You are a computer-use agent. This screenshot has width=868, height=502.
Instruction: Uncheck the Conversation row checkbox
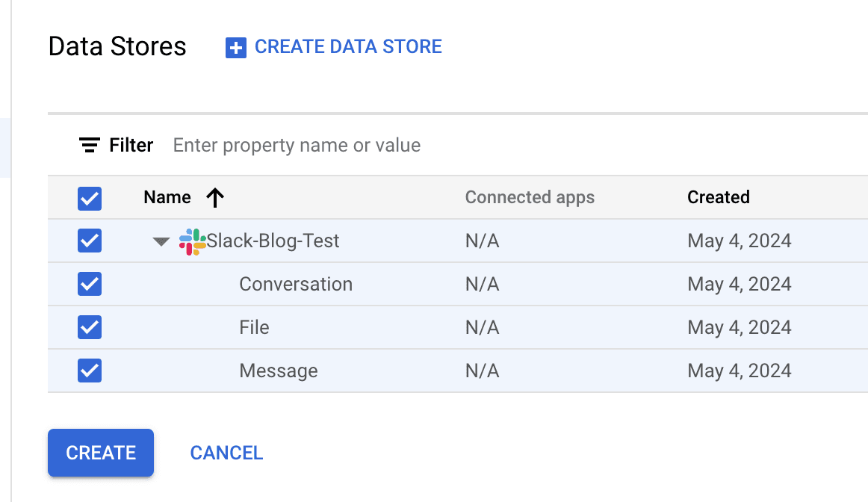pos(90,284)
